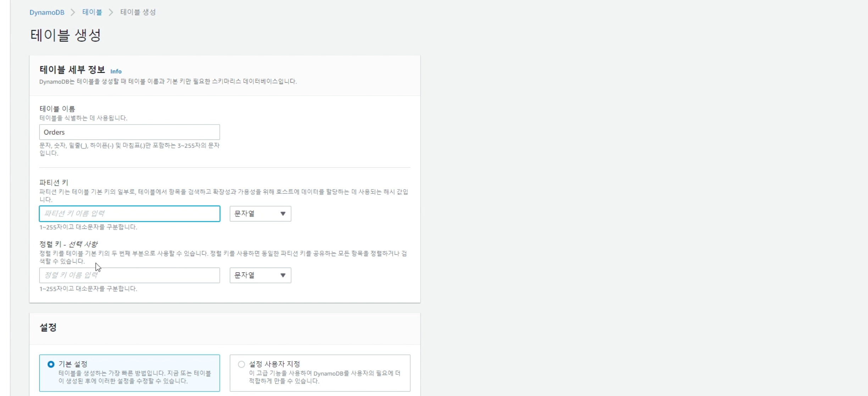The image size is (868, 396).
Task: Click the 테이블 세부 정보 section heading
Action: (72, 70)
